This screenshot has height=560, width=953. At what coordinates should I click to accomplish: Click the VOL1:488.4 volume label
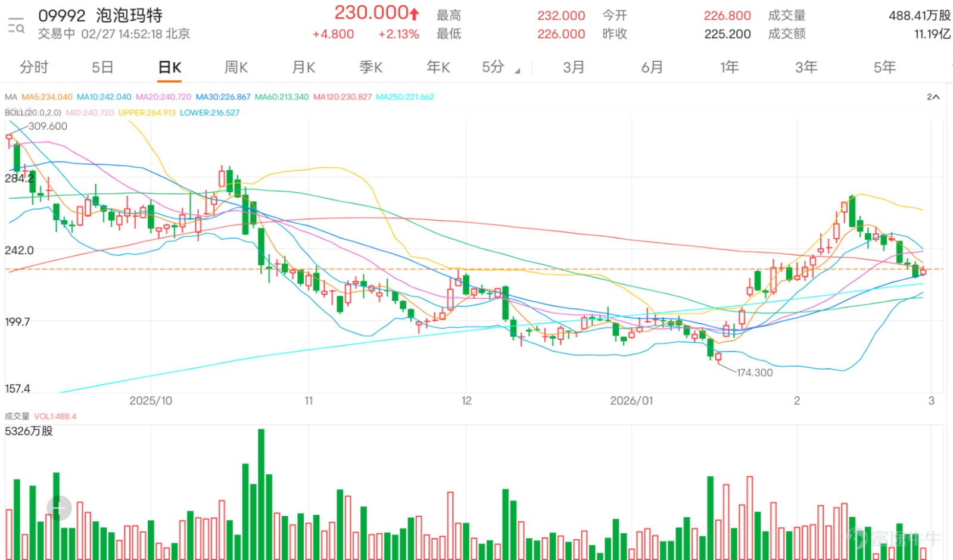55,417
